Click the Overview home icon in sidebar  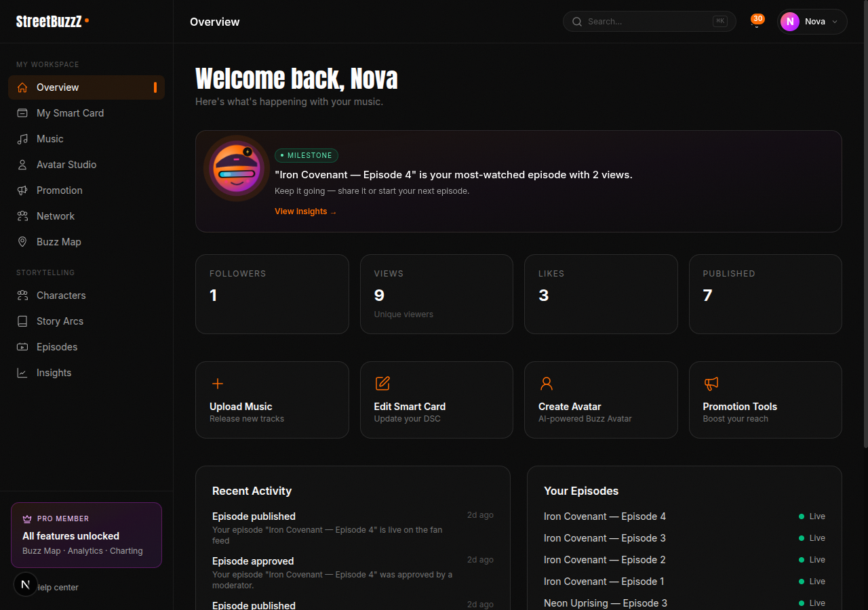pos(22,87)
